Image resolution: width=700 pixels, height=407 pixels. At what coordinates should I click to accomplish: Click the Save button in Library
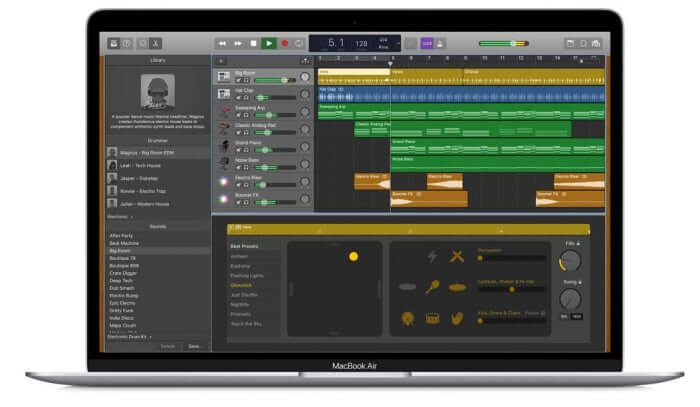[x=194, y=346]
